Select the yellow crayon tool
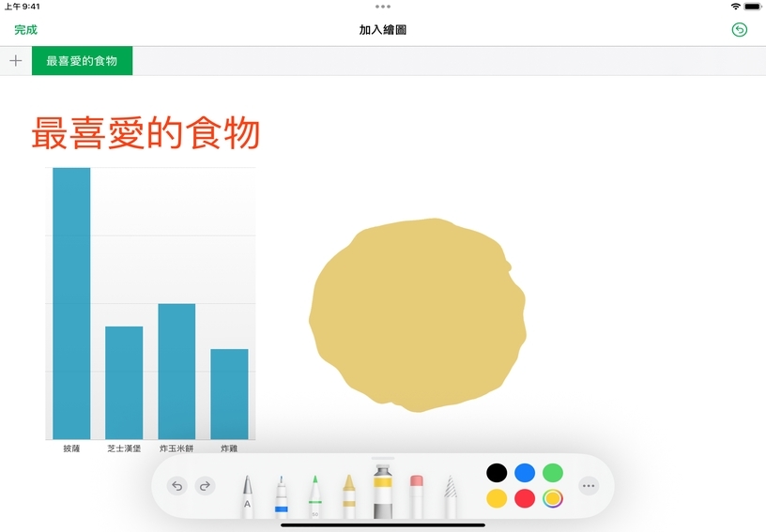 pyautogui.click(x=349, y=496)
